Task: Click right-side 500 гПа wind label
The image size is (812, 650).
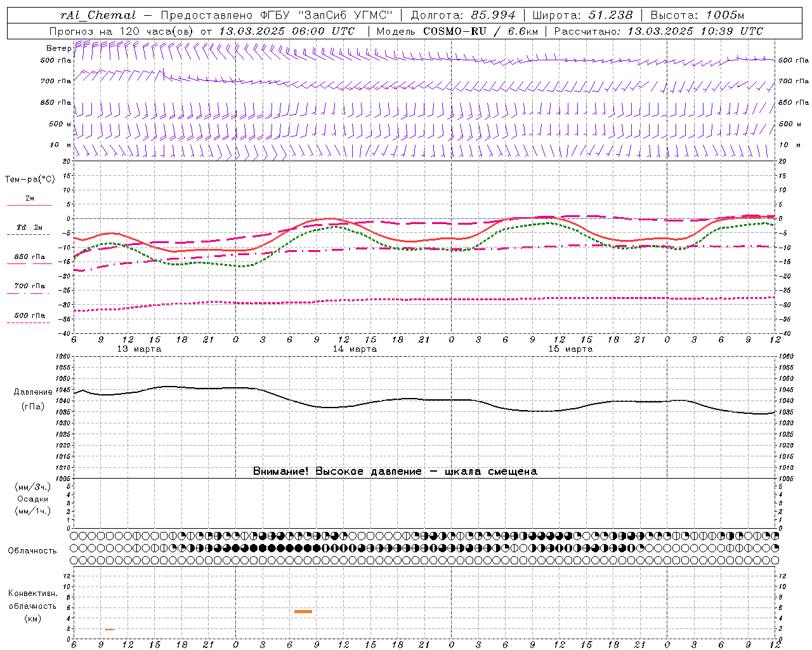Action: click(794, 60)
